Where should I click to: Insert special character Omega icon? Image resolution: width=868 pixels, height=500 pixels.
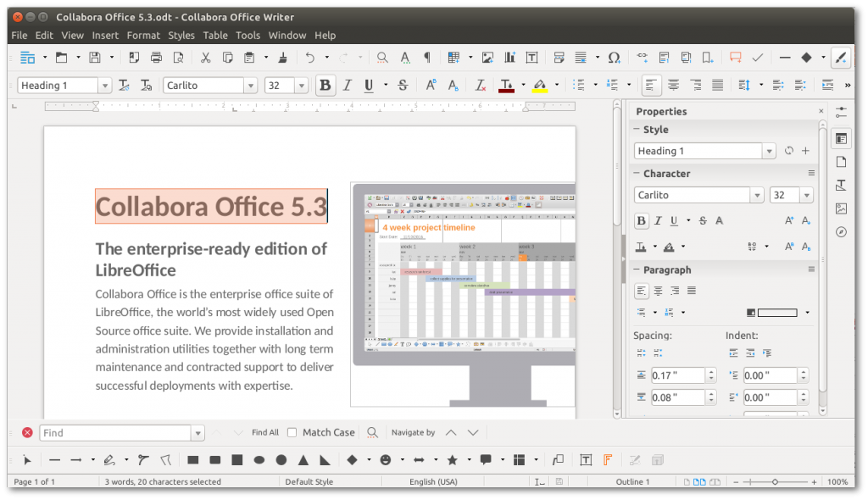point(614,58)
